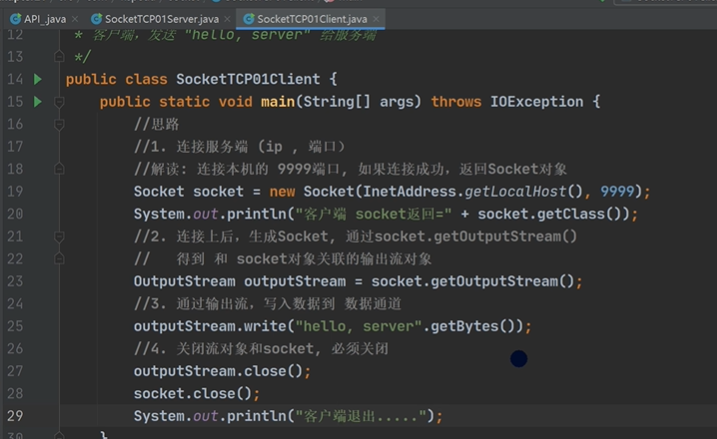717x439 pixels.
Task: Click line number 19 in the gutter
Action: coord(15,191)
